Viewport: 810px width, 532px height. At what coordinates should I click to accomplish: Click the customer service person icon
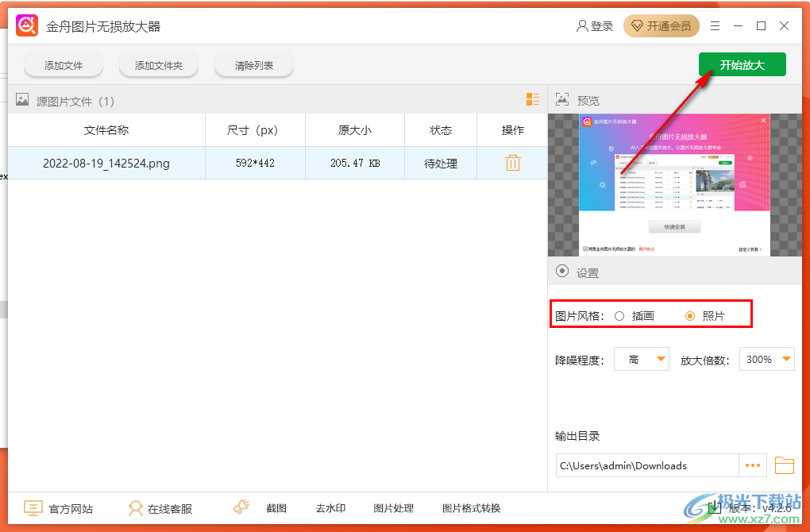pyautogui.click(x=135, y=508)
